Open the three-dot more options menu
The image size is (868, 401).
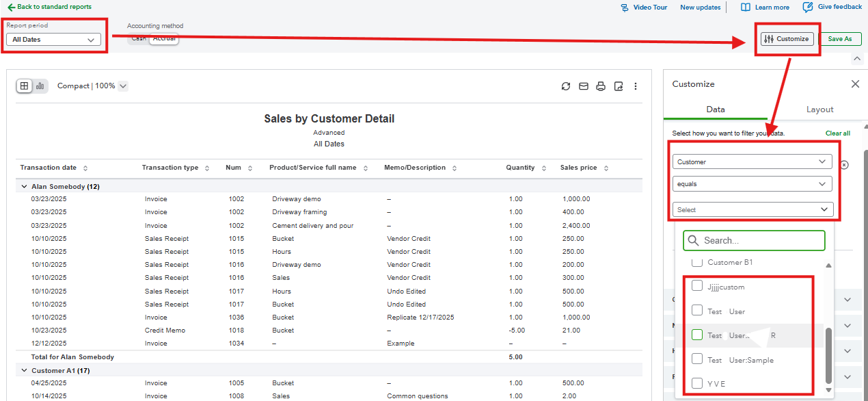coord(636,86)
